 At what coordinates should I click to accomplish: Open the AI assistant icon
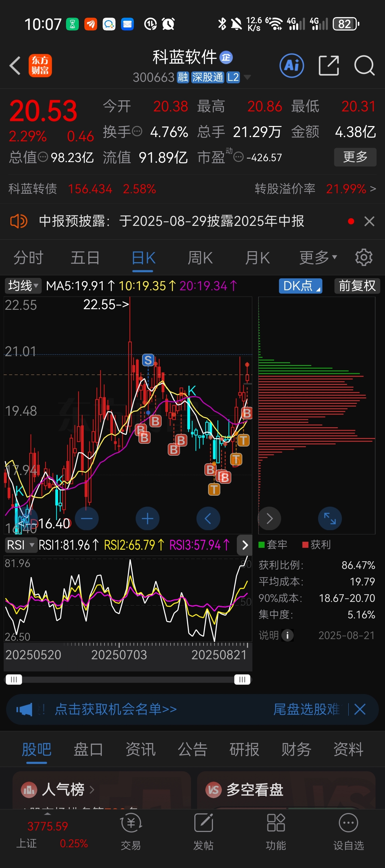tap(291, 65)
